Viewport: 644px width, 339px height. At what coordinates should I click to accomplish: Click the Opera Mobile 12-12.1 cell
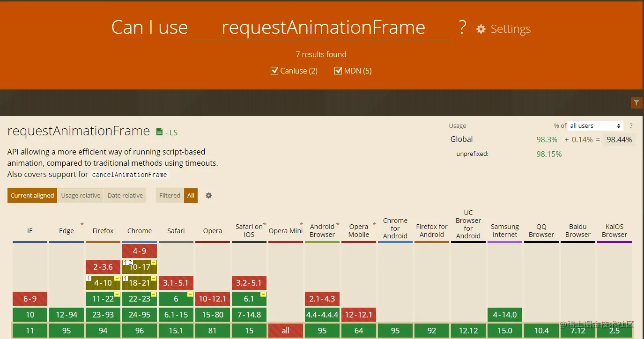click(x=359, y=315)
